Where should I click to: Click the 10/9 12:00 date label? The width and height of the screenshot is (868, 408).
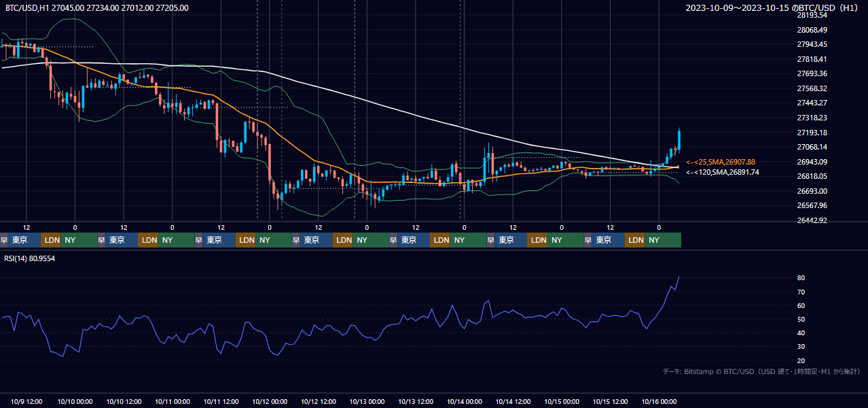[27, 401]
